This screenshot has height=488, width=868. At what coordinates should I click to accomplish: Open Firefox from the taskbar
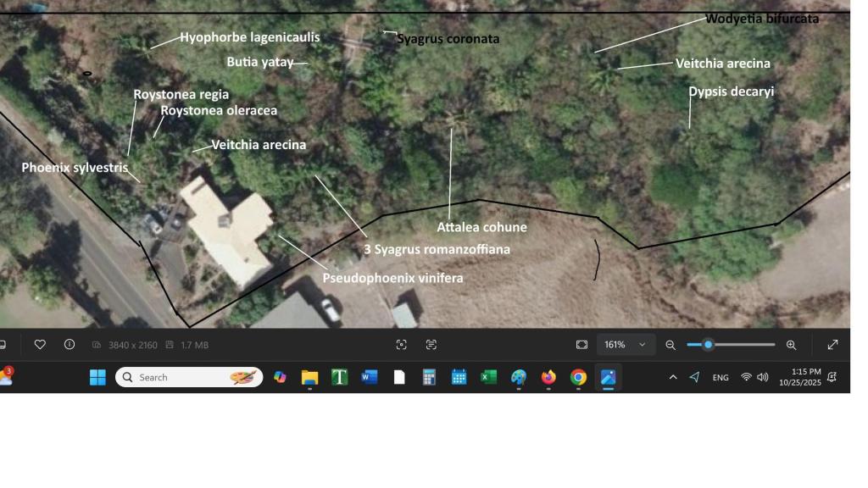coord(548,377)
